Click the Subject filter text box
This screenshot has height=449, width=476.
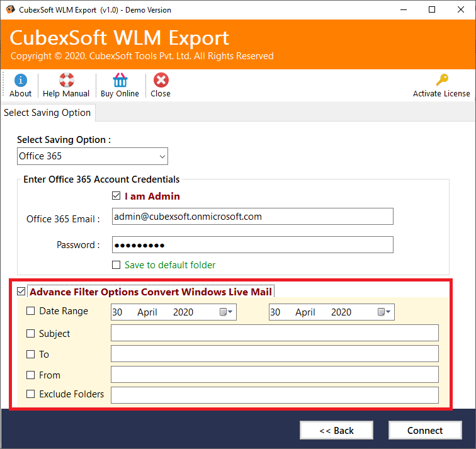pyautogui.click(x=274, y=333)
